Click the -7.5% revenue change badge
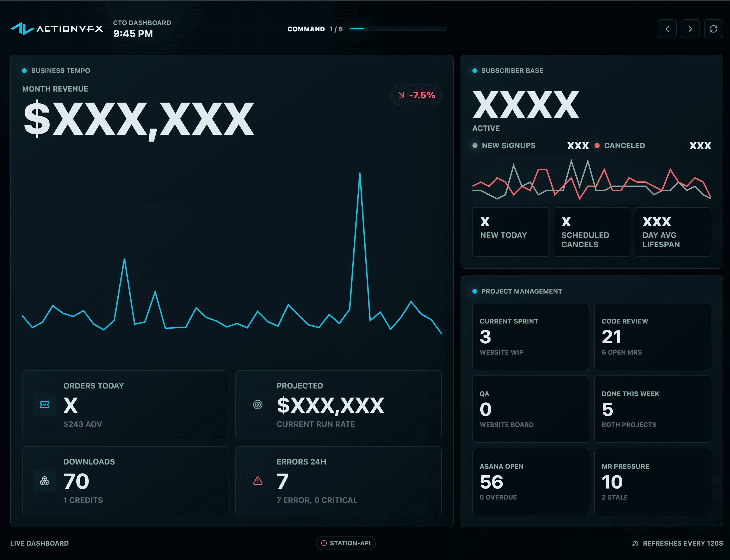Image resolution: width=730 pixels, height=560 pixels. [416, 95]
